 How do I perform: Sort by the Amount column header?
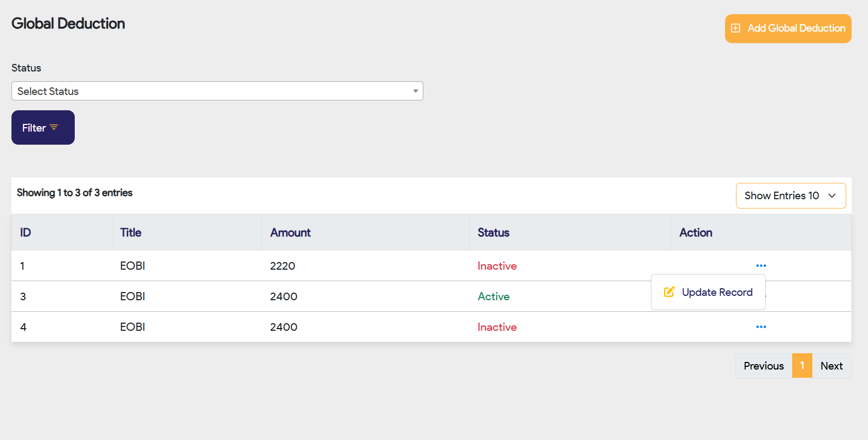290,233
